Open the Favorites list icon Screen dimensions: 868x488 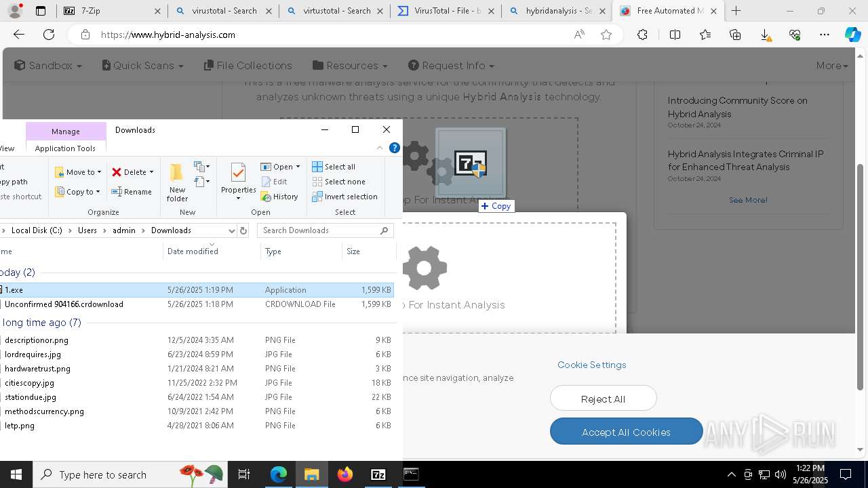click(x=705, y=35)
